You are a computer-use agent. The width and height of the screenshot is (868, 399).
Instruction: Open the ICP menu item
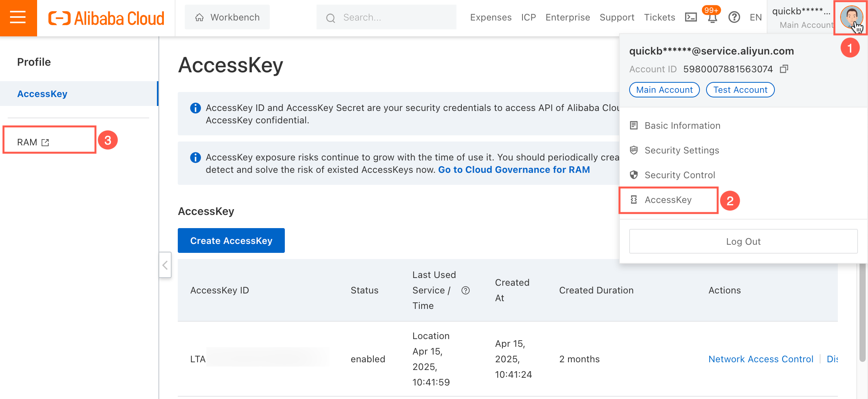(x=528, y=17)
